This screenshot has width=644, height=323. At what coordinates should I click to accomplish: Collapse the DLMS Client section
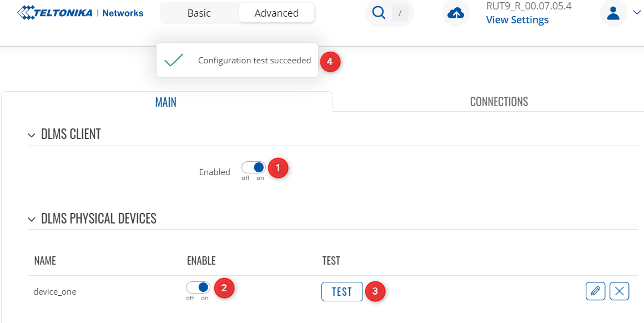click(32, 135)
